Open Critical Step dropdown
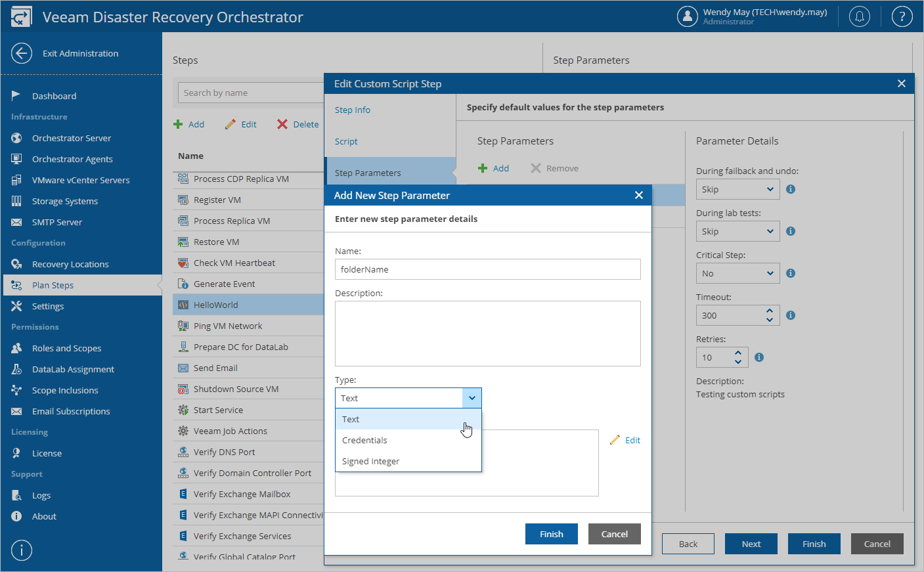The height and width of the screenshot is (572, 924). click(x=738, y=273)
